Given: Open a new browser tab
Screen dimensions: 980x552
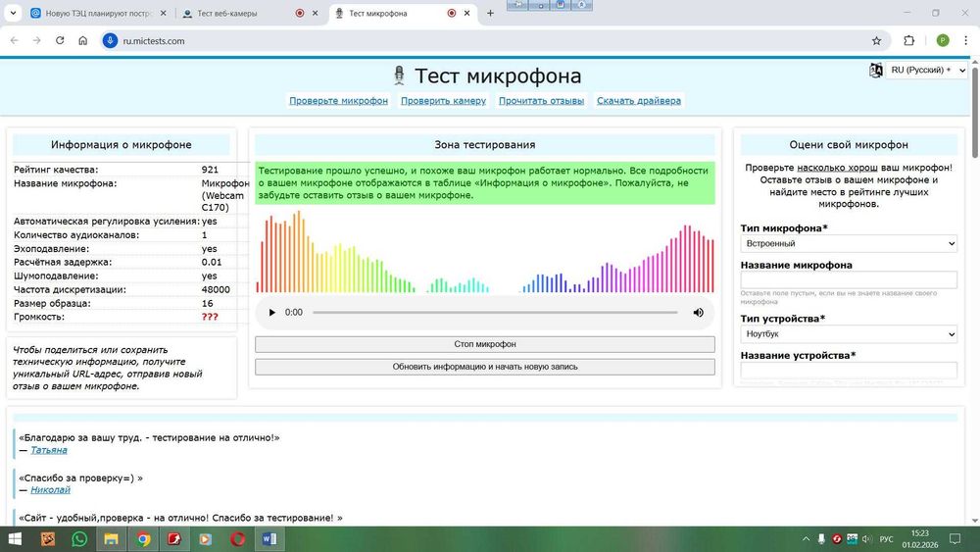Looking at the screenshot, I should (x=490, y=13).
